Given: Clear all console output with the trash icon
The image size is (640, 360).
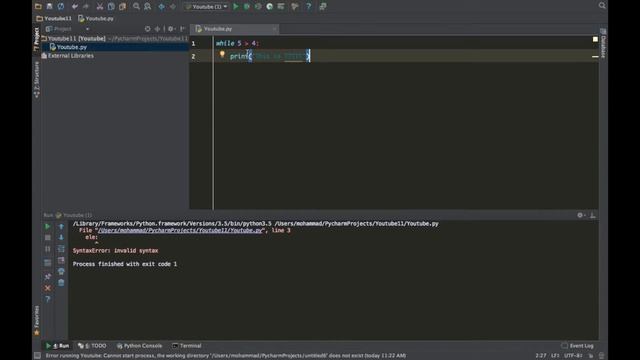Looking at the screenshot, I should (61, 282).
